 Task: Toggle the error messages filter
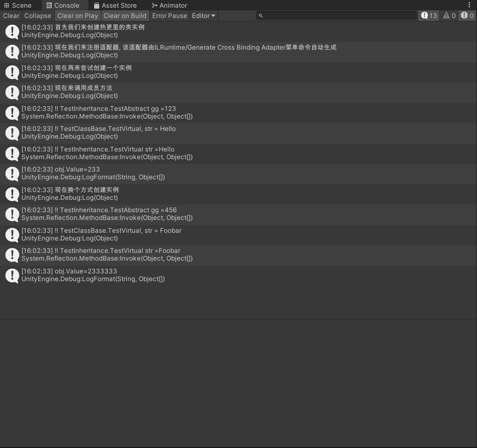(467, 15)
